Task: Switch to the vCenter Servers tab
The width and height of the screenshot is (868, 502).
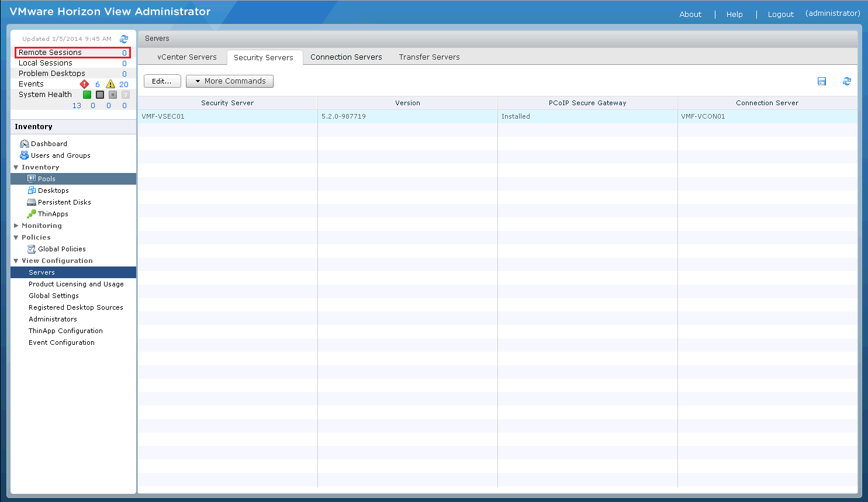Action: [187, 57]
